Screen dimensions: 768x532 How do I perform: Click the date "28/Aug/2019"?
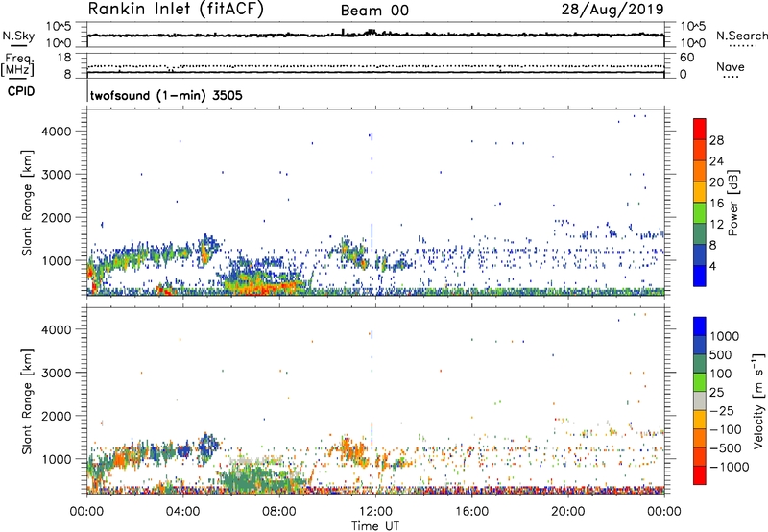pyautogui.click(x=612, y=10)
